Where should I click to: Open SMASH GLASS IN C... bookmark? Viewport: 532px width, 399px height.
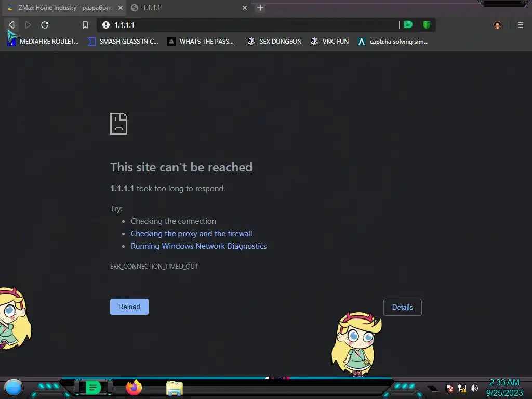(x=123, y=42)
